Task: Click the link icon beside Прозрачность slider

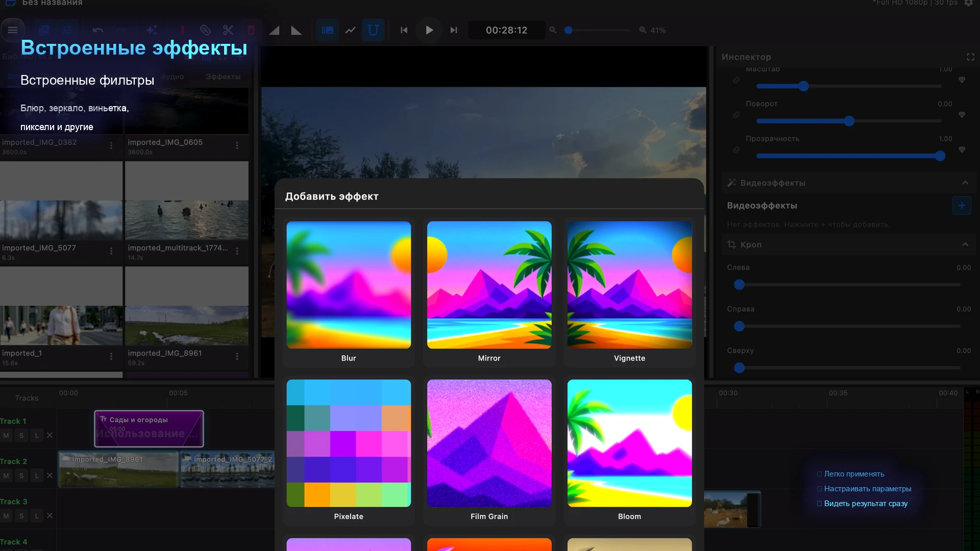Action: pos(736,149)
